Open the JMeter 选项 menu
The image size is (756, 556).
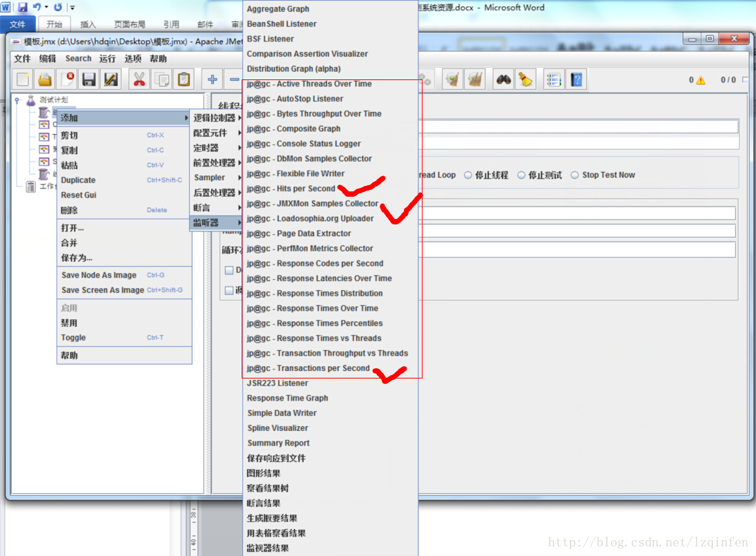[x=133, y=59]
